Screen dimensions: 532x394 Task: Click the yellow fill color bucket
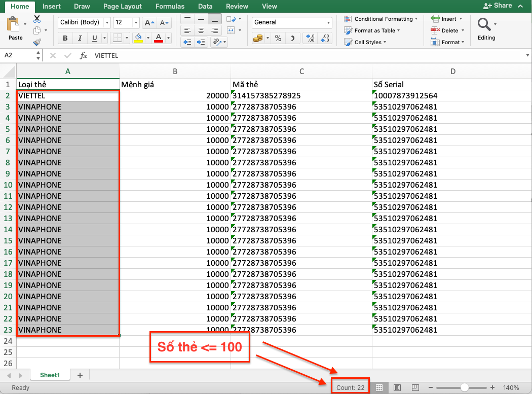(x=138, y=38)
